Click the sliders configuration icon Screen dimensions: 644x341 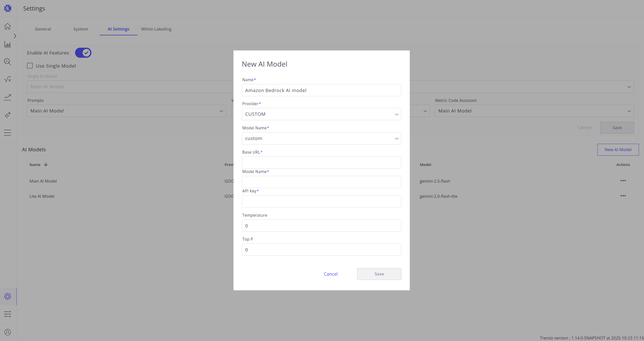[8, 314]
